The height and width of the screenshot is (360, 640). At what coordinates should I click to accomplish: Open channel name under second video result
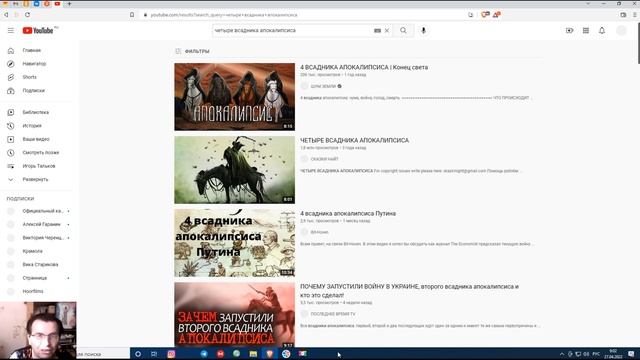(324, 159)
